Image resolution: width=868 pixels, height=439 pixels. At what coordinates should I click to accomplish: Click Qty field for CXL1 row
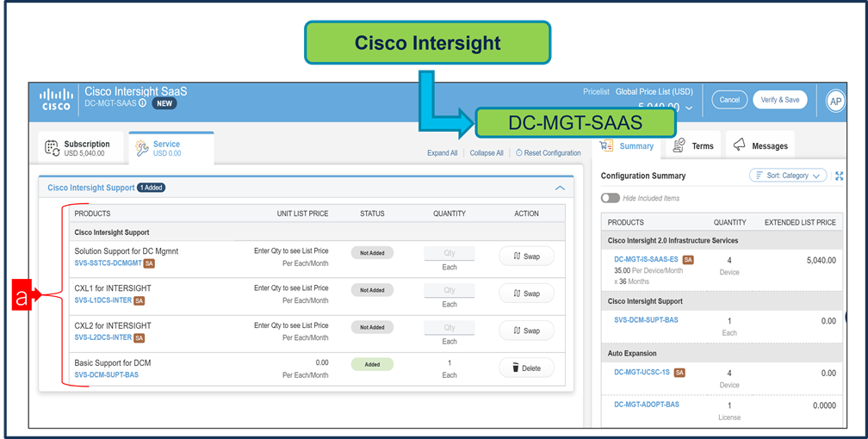(449, 290)
